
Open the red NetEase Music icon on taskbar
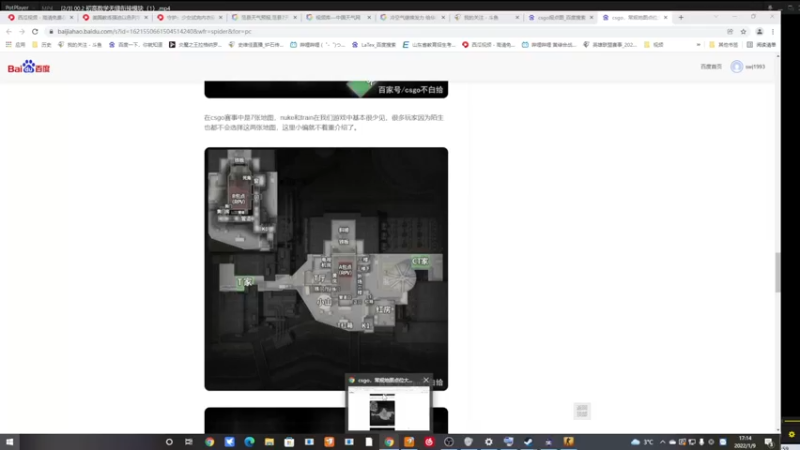click(x=429, y=442)
